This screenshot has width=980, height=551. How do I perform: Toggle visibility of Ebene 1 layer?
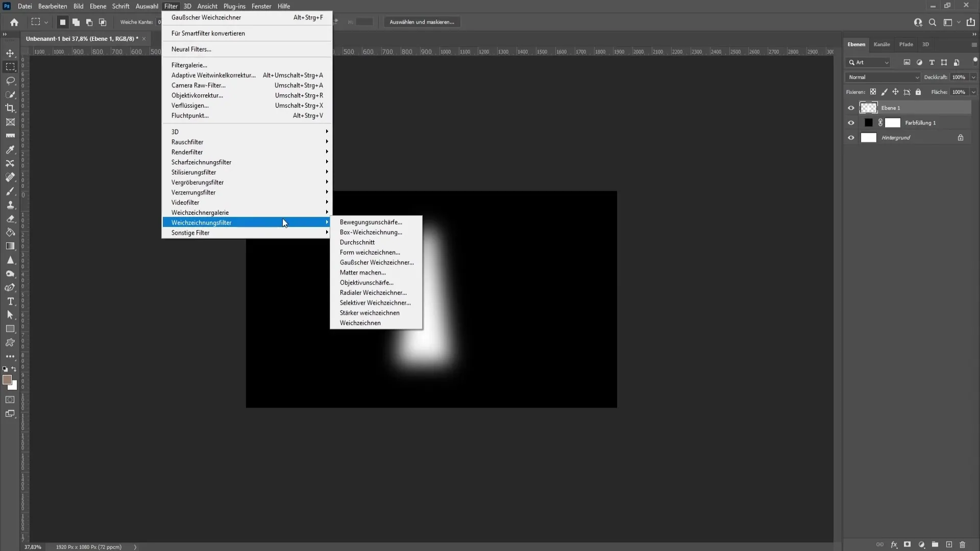[851, 108]
